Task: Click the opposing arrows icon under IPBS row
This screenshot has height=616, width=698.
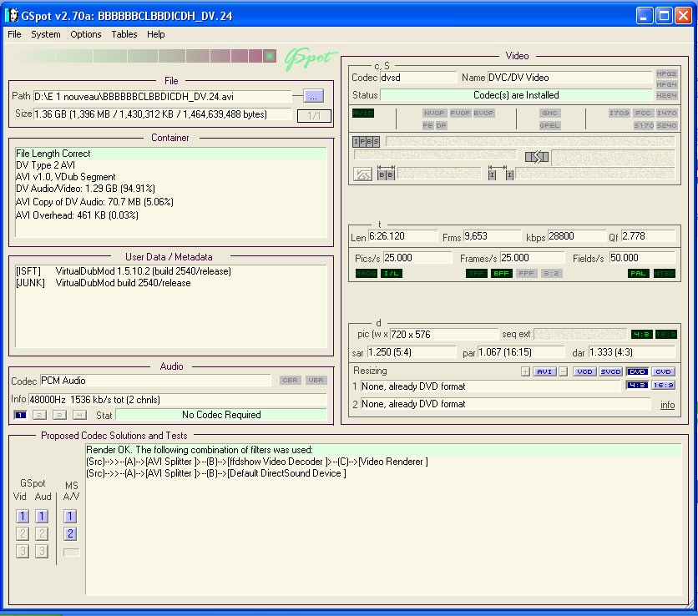Action: pos(536,157)
